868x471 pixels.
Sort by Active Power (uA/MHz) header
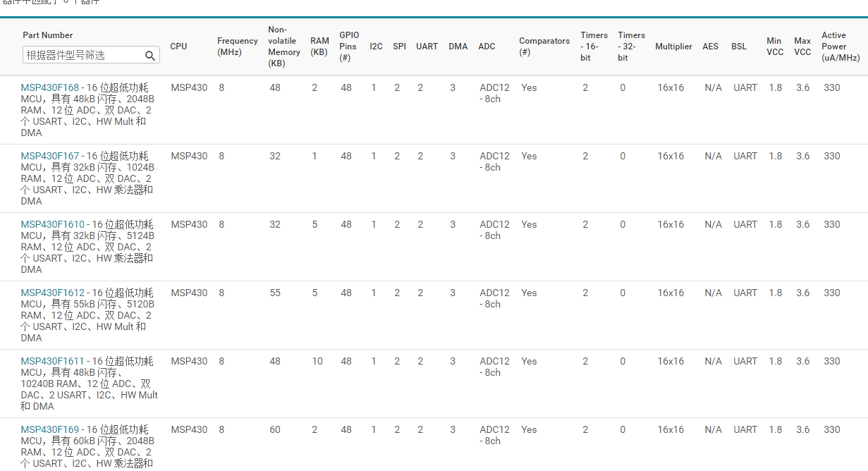(x=840, y=47)
